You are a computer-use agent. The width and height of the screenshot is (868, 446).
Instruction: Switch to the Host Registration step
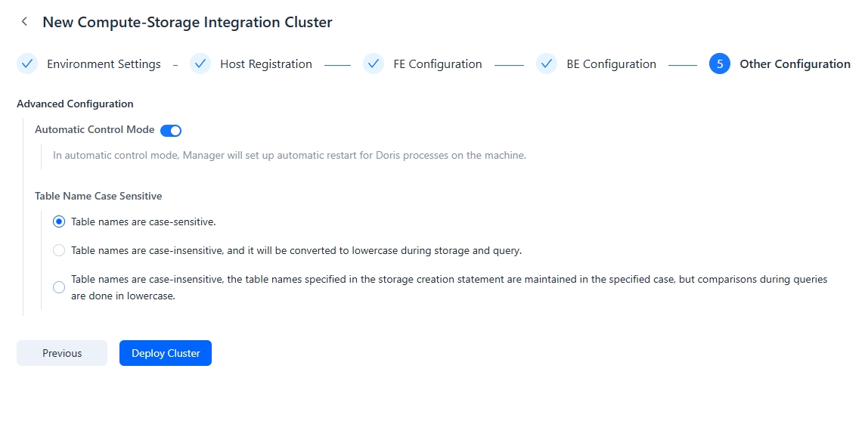(x=265, y=63)
